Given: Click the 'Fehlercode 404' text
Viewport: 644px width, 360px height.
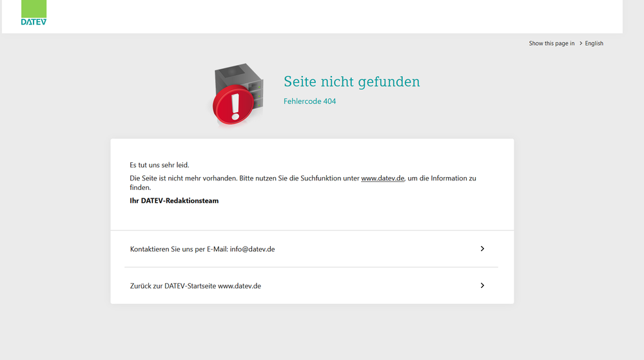Looking at the screenshot, I should click(309, 101).
